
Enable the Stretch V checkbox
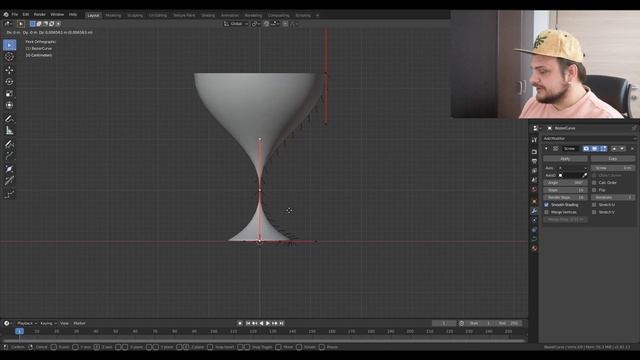[x=594, y=212]
